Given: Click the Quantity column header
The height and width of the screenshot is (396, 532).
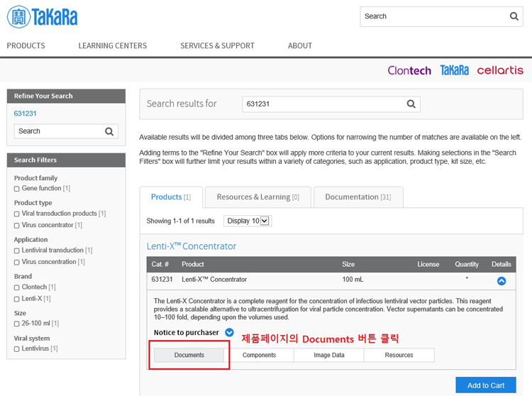Looking at the screenshot, I should click(x=467, y=264).
